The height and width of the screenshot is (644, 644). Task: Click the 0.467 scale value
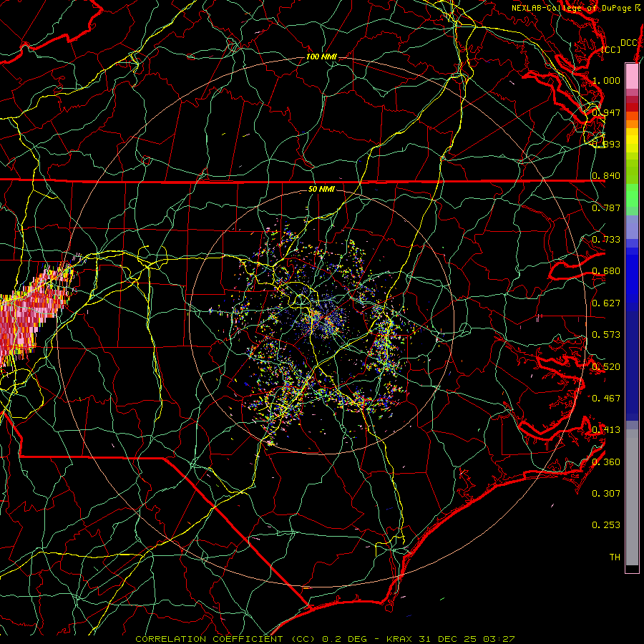(x=606, y=398)
